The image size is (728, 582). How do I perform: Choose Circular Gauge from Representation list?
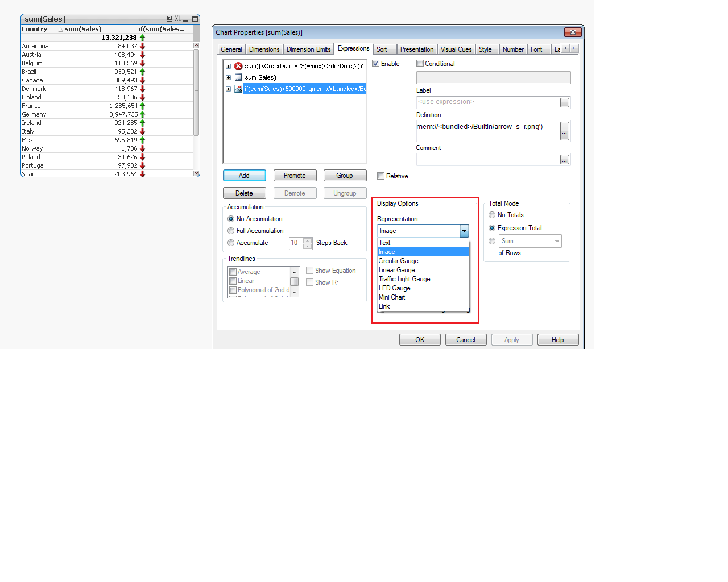pos(423,261)
